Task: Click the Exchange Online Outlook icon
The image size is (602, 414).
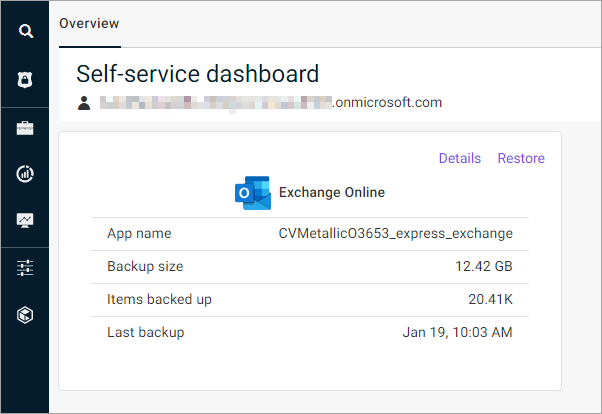Action: pyautogui.click(x=253, y=193)
